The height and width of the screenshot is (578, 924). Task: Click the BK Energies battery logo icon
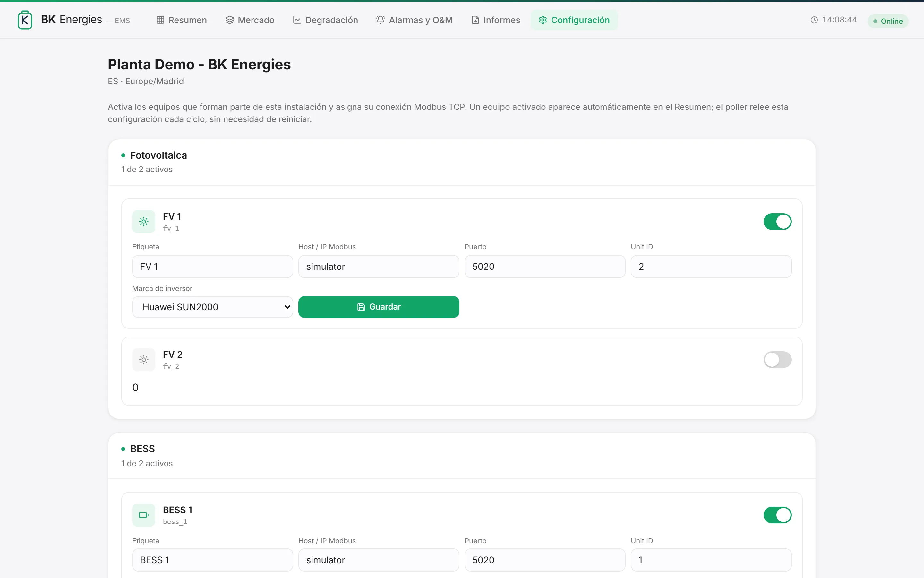tap(25, 20)
